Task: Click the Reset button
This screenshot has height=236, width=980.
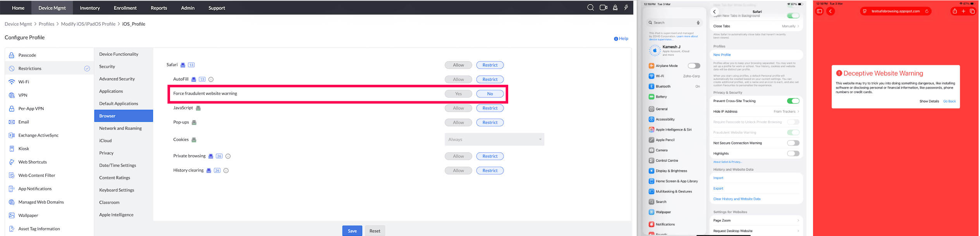Action: pos(375,231)
